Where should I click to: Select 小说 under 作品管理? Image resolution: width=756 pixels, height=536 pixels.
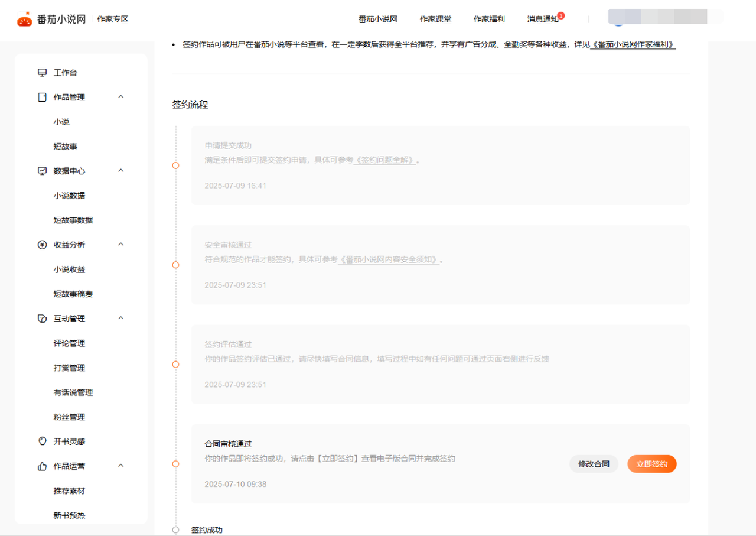click(61, 122)
